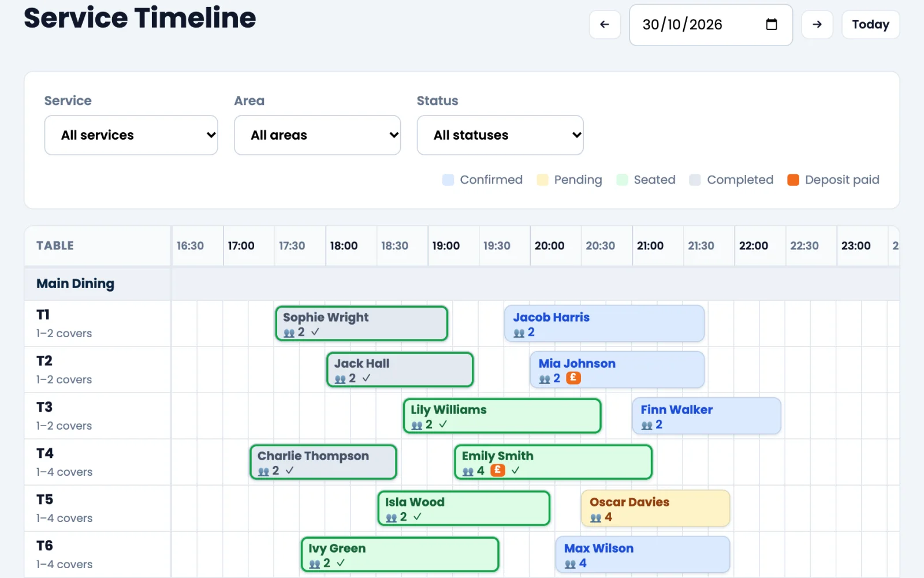Open Max Wilson's booking on T6
This screenshot has height=578, width=924.
click(643, 554)
